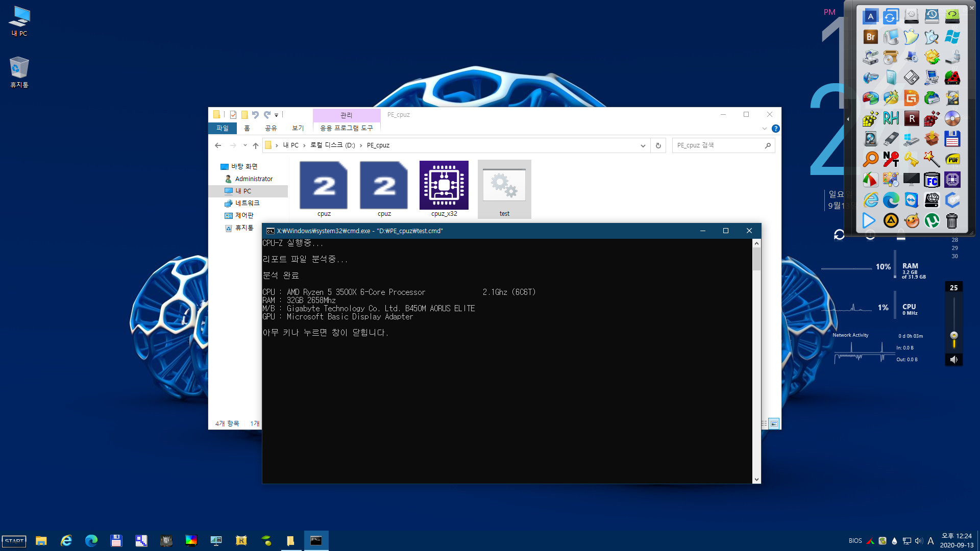Click the BIOS label in system tray
Viewport: 980px width, 551px height.
pos(855,541)
